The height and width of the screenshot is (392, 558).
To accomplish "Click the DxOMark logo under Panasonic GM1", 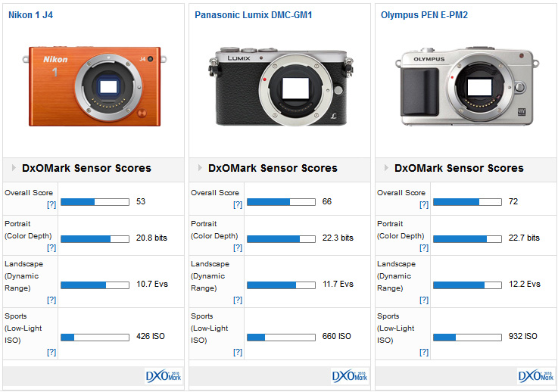I will [x=350, y=376].
